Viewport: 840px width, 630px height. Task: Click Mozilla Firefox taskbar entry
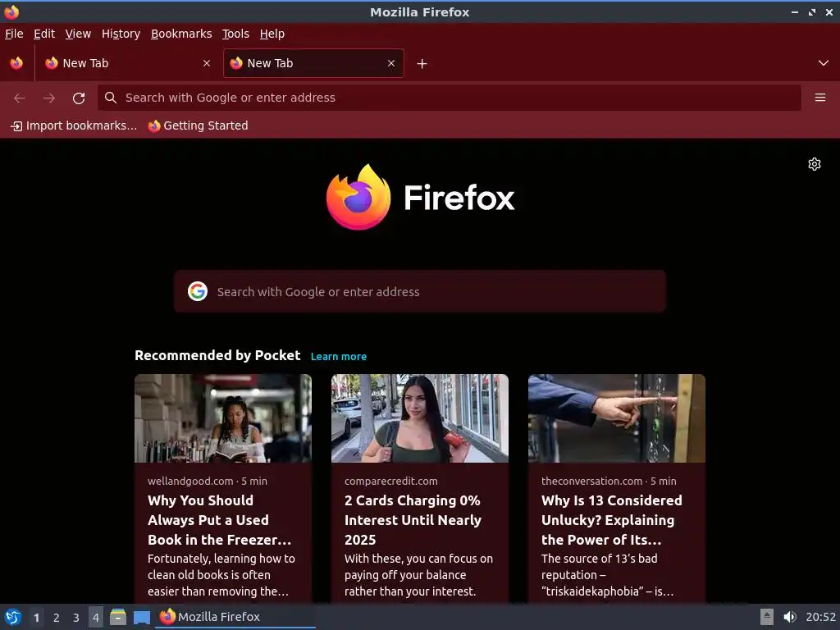pos(235,617)
